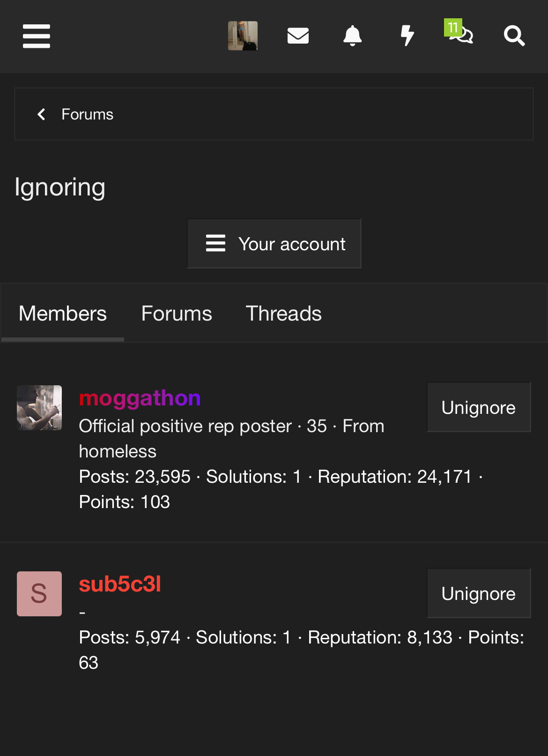548x756 pixels.
Task: Go back using Forums chevron arrow
Action: 41,114
